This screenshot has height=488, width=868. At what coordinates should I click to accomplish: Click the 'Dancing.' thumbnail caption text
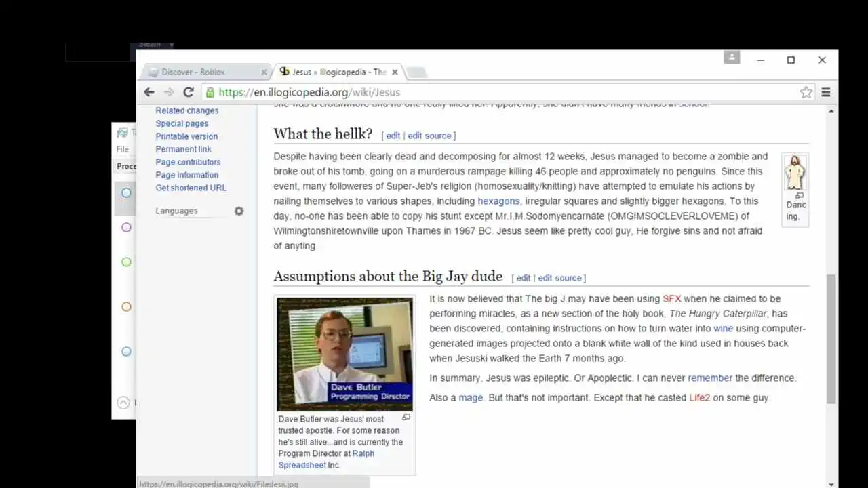795,211
